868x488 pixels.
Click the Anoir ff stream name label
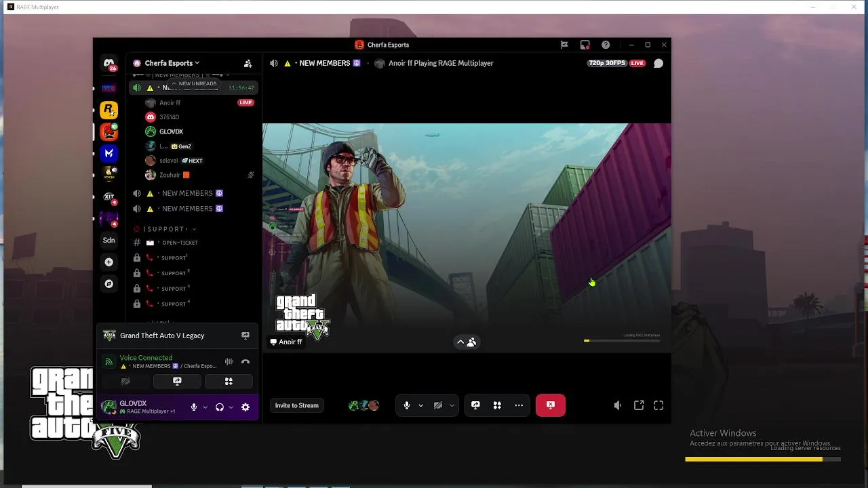[286, 342]
